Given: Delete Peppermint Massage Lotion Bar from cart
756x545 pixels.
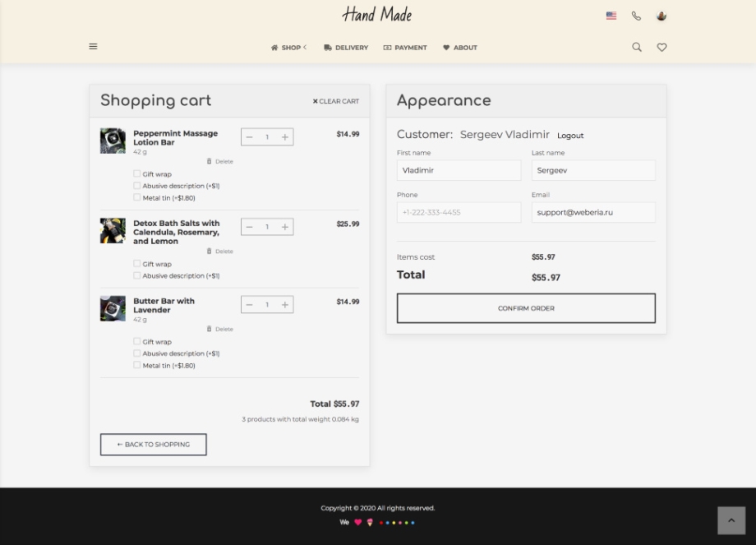Looking at the screenshot, I should pos(219,161).
